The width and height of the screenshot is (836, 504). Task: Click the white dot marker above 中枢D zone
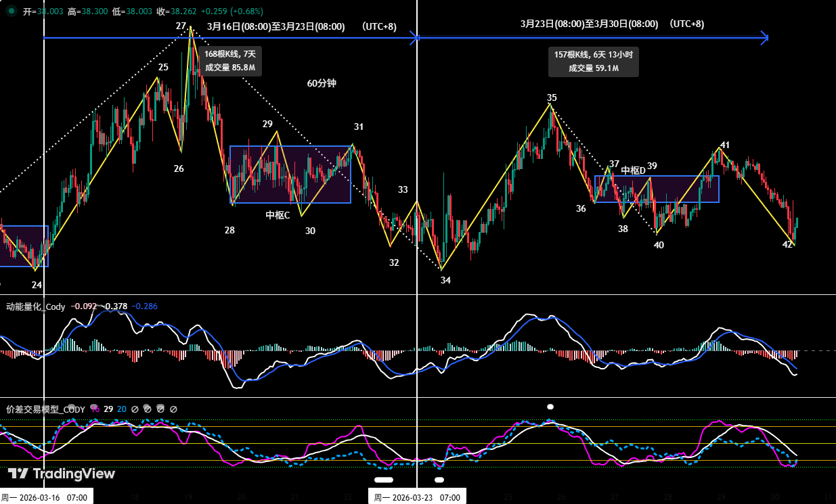point(550,407)
